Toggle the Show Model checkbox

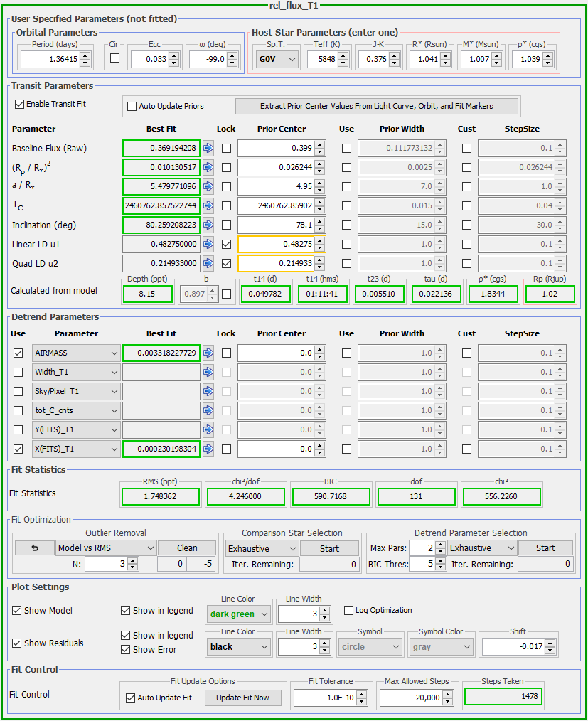[x=16, y=611]
